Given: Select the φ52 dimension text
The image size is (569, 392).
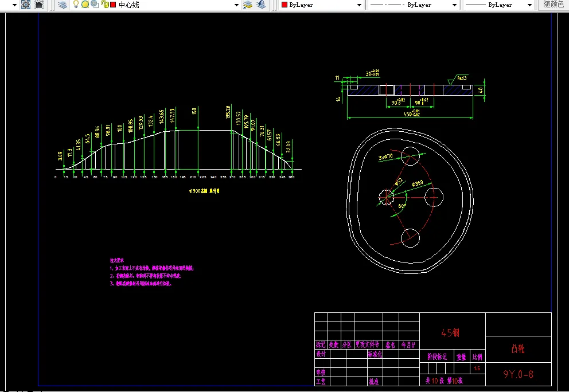Looking at the screenshot, I should click(399, 182).
